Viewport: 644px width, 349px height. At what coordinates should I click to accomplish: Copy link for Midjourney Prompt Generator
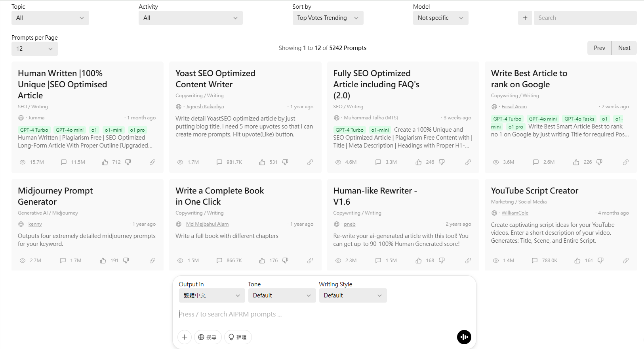pos(152,261)
